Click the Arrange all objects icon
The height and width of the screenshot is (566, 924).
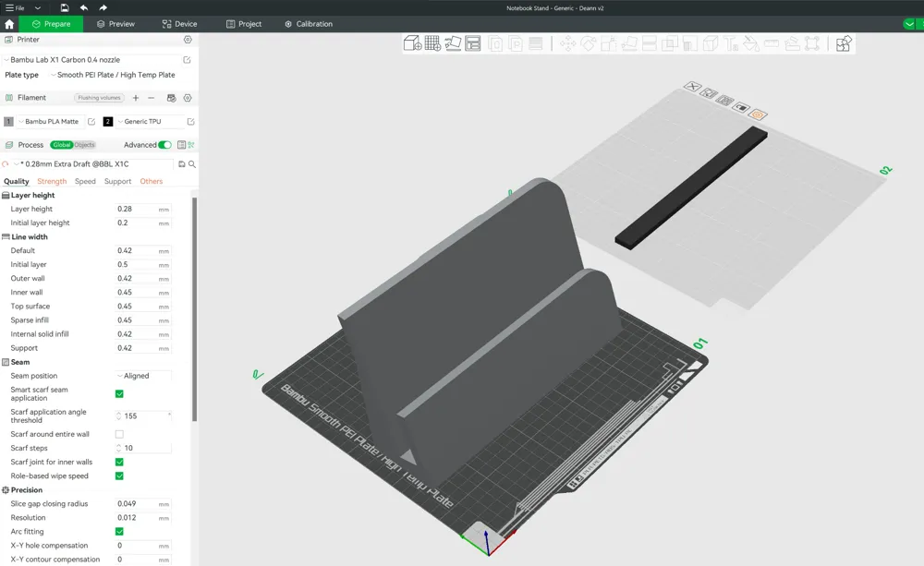pos(472,43)
